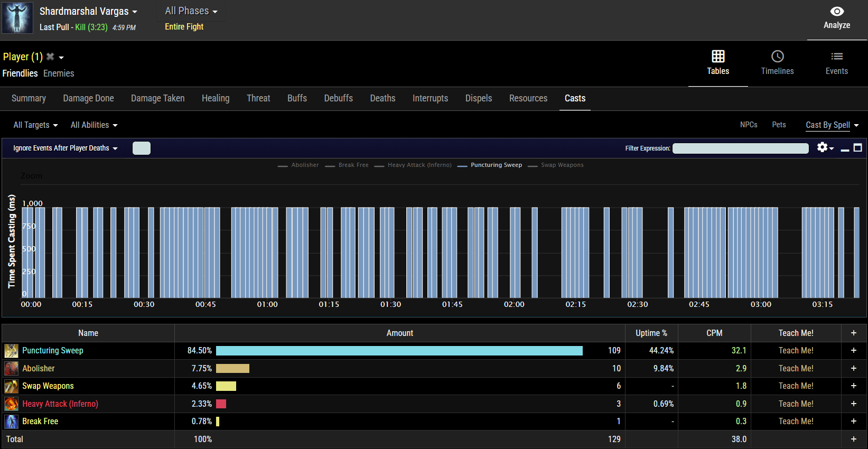The height and width of the screenshot is (449, 868).
Task: Select the Enemies view
Action: (x=59, y=73)
